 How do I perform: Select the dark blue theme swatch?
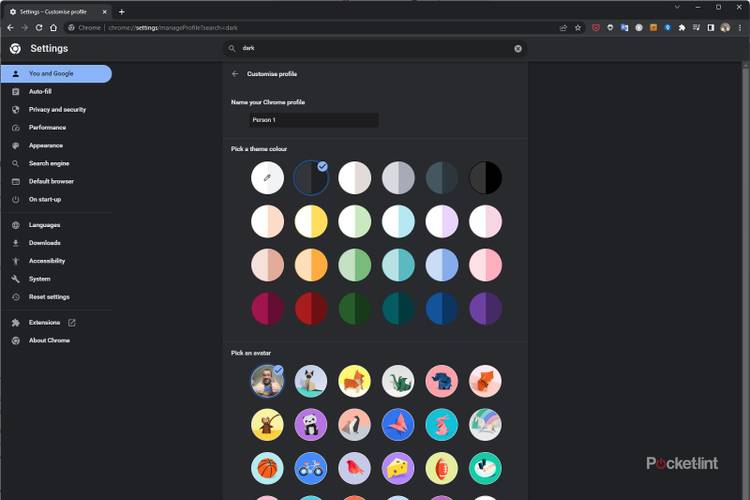[x=441, y=309]
